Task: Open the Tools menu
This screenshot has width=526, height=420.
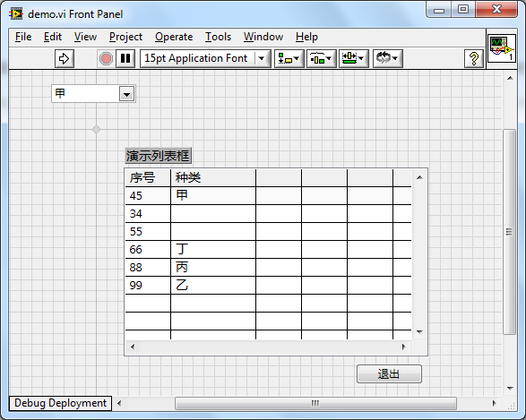Action: click(x=218, y=37)
